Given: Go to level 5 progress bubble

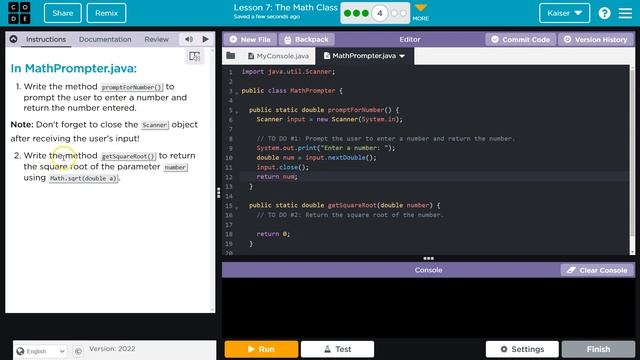Looking at the screenshot, I should coord(394,13).
